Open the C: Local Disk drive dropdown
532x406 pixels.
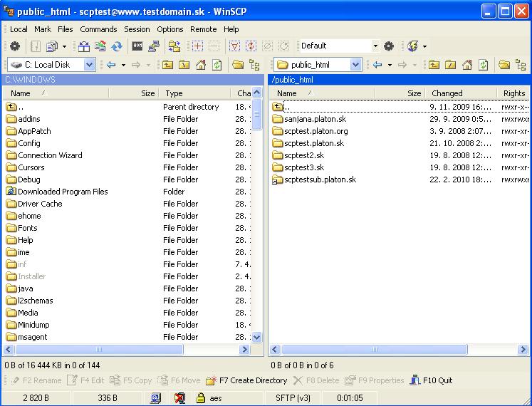[89, 65]
